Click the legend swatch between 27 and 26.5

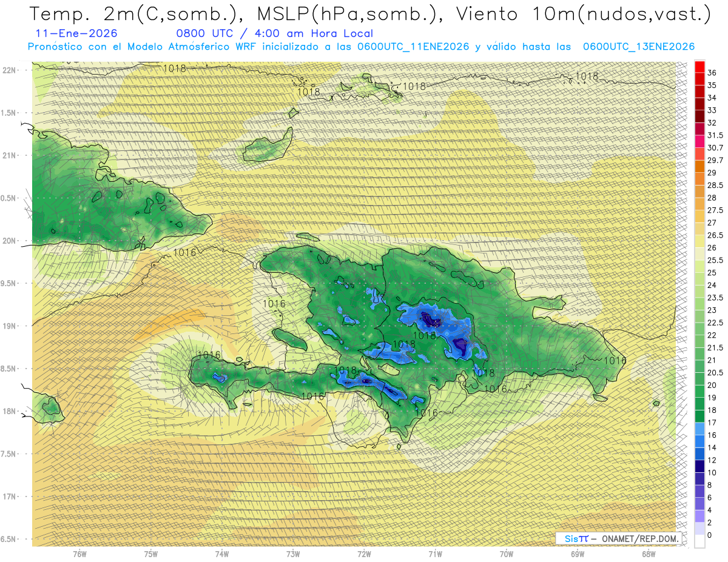(699, 229)
